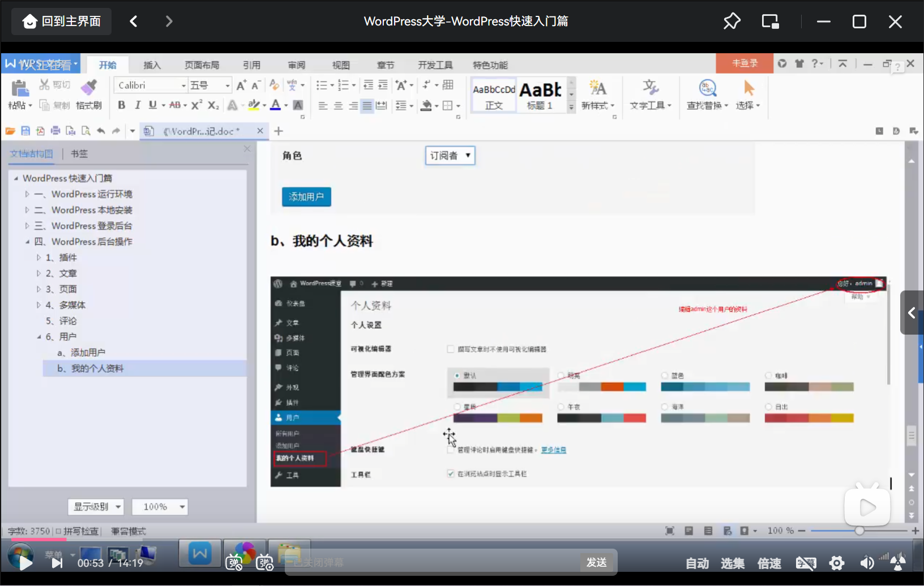
Task: Open the player settings gear icon
Action: point(836,563)
